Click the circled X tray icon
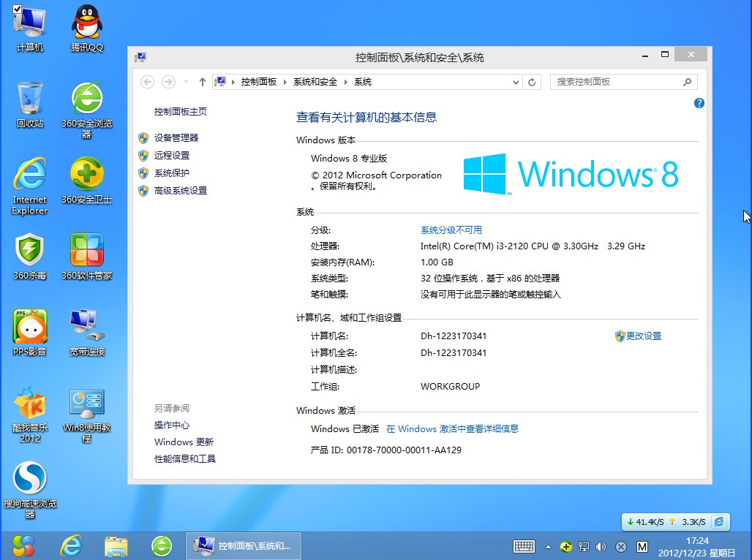752x560 pixels. point(621,547)
